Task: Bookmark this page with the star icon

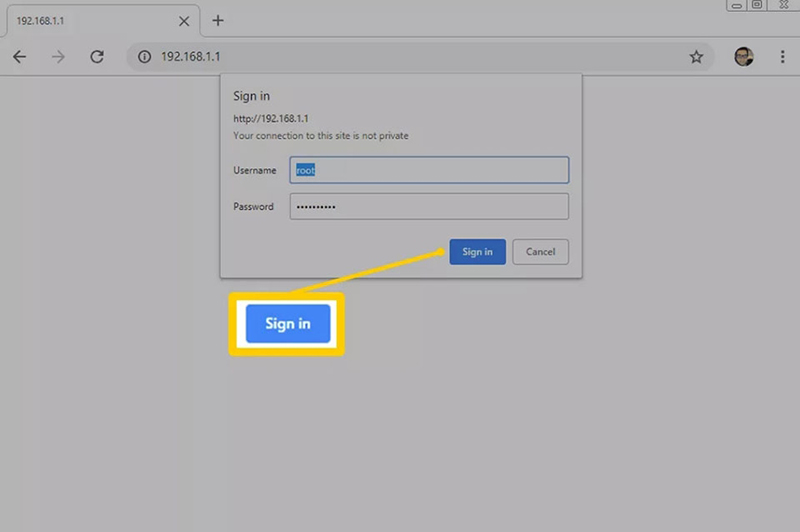Action: (x=696, y=57)
